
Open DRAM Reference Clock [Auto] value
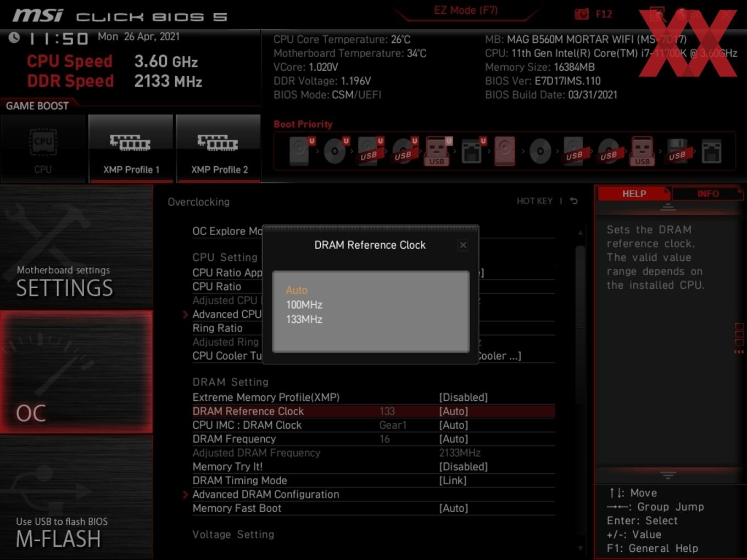[x=453, y=411]
